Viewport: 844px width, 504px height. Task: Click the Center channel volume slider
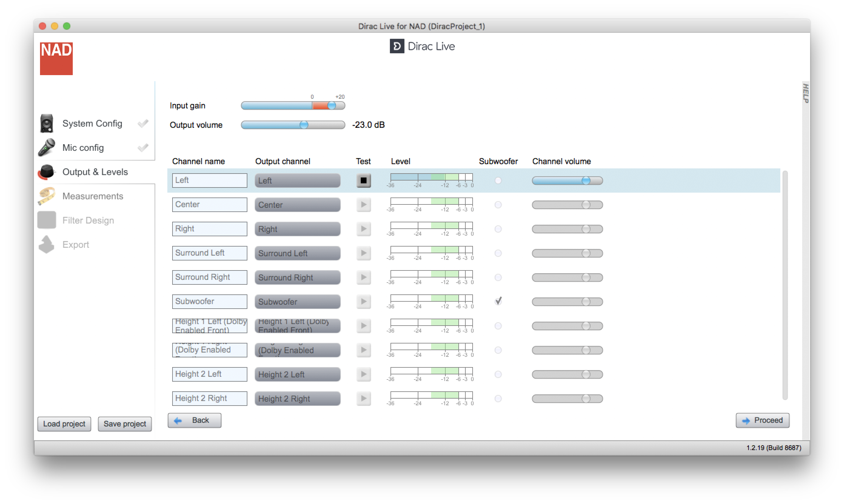click(x=567, y=204)
